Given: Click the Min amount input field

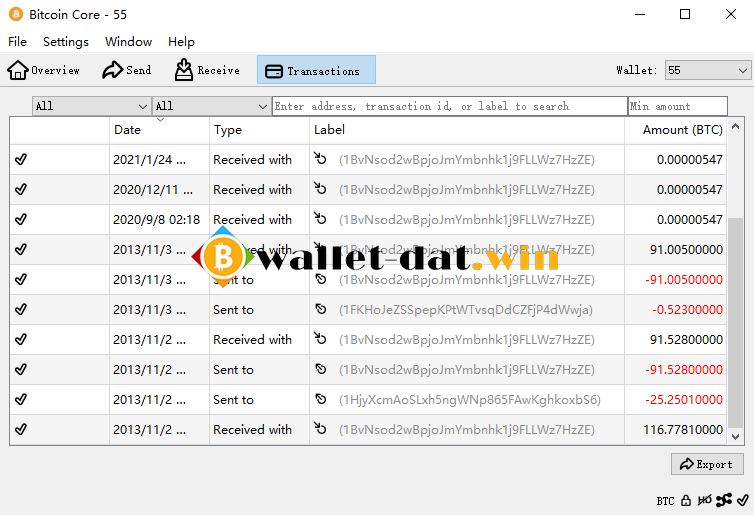Looking at the screenshot, I should point(678,106).
